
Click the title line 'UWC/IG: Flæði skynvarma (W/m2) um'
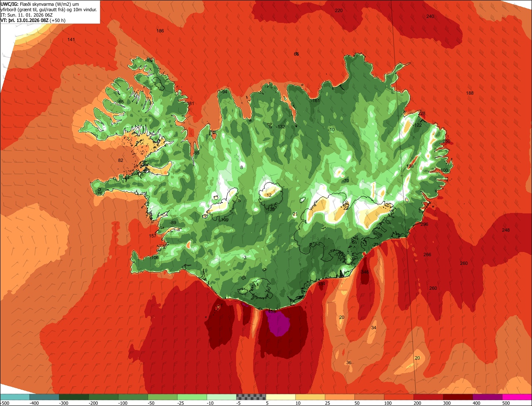coord(40,4)
